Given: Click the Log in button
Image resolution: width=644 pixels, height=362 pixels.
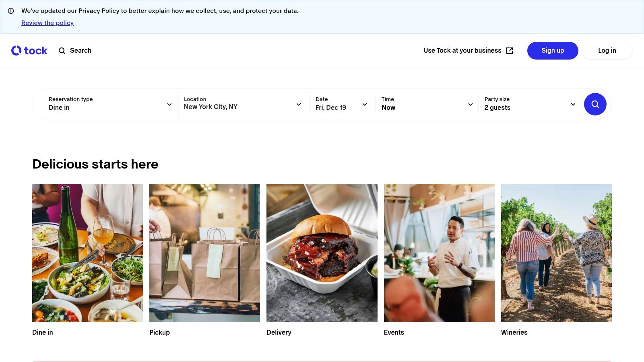Looking at the screenshot, I should (607, 51).
